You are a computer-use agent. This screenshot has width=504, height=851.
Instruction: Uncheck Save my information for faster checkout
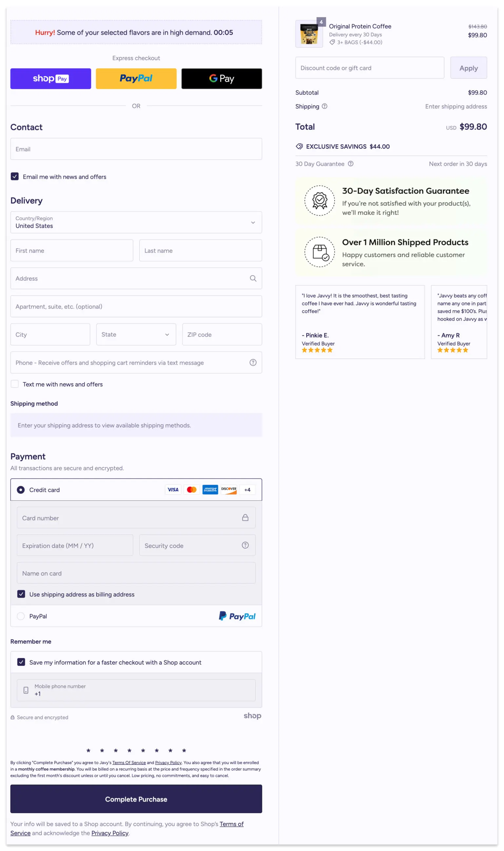coord(21,662)
